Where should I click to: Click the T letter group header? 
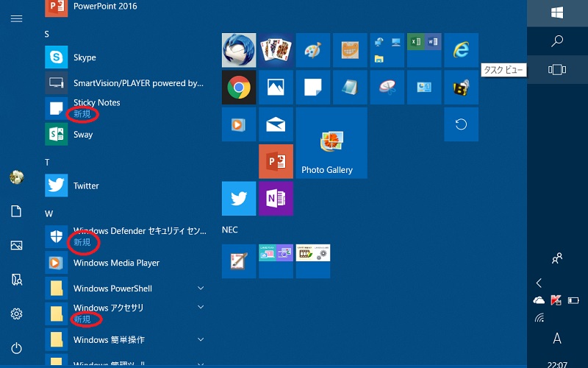click(x=47, y=162)
